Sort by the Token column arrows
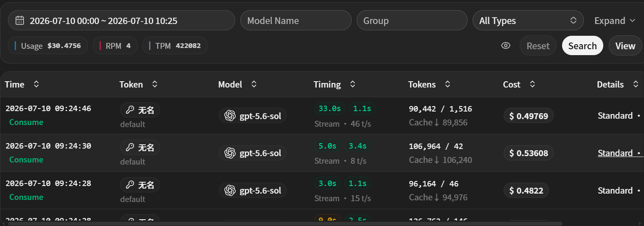The image size is (644, 226). click(155, 84)
